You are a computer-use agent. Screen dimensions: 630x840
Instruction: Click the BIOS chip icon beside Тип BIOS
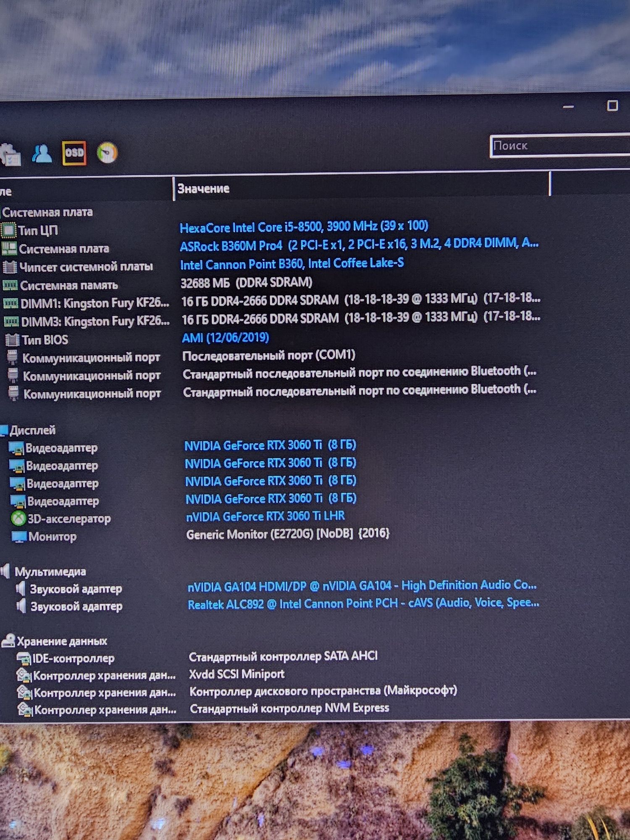(12, 339)
